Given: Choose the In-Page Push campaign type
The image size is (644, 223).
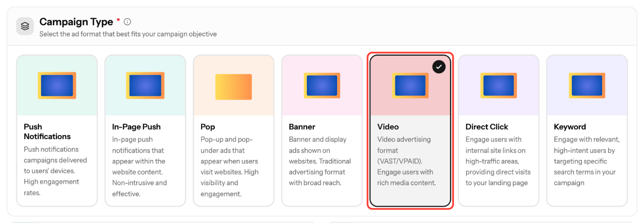Looking at the screenshot, I should [137, 127].
